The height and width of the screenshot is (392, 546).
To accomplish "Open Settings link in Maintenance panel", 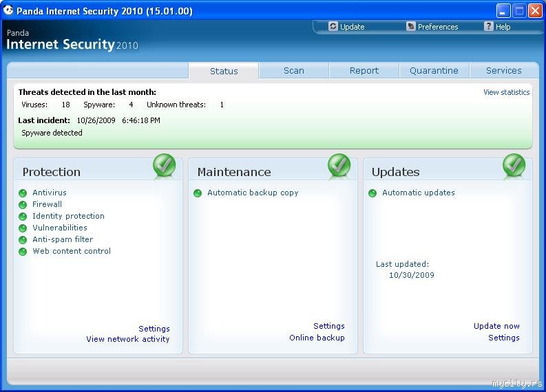I will click(x=328, y=326).
